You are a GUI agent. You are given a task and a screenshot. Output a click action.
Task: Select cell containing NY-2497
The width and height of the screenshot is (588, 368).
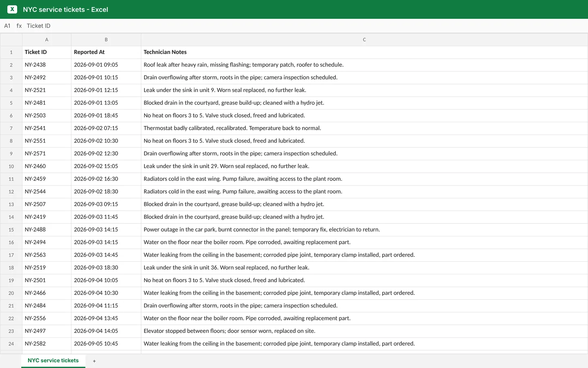47,331
